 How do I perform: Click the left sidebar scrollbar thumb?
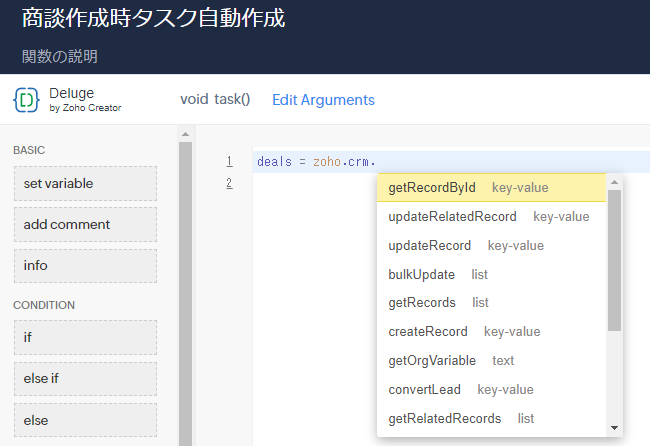click(185, 293)
